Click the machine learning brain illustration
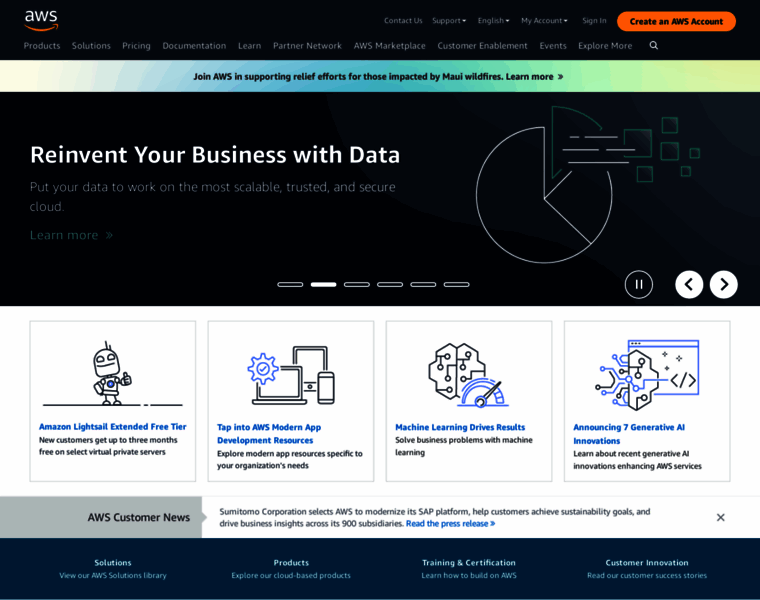The width and height of the screenshot is (760, 600). coord(468,375)
